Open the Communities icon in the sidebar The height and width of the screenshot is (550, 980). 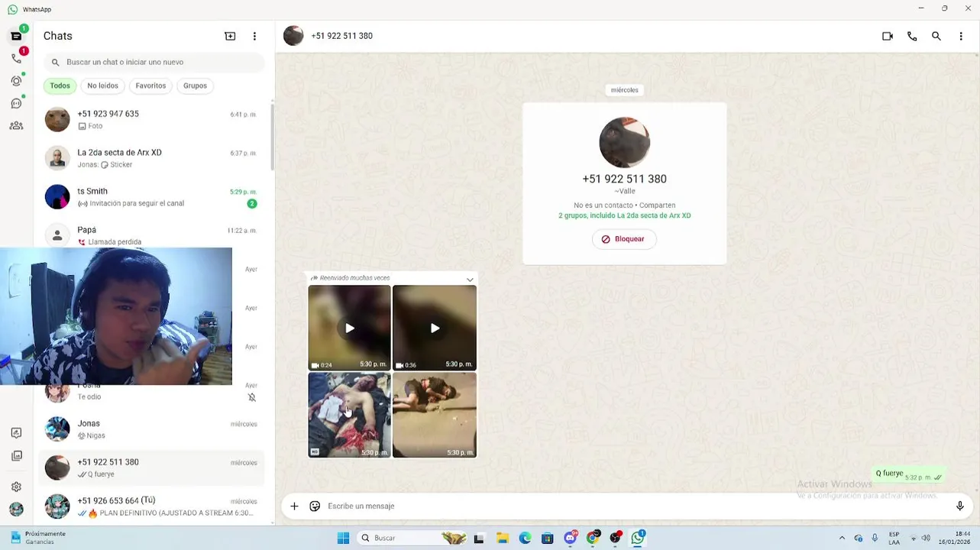16,125
